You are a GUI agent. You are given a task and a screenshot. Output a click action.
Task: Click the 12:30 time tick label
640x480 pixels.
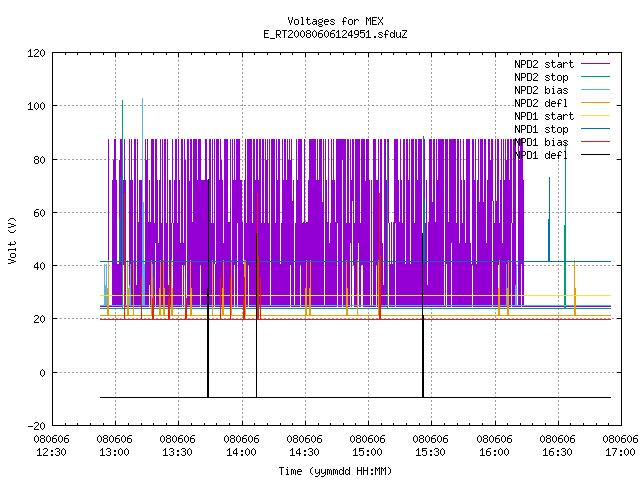click(x=51, y=453)
